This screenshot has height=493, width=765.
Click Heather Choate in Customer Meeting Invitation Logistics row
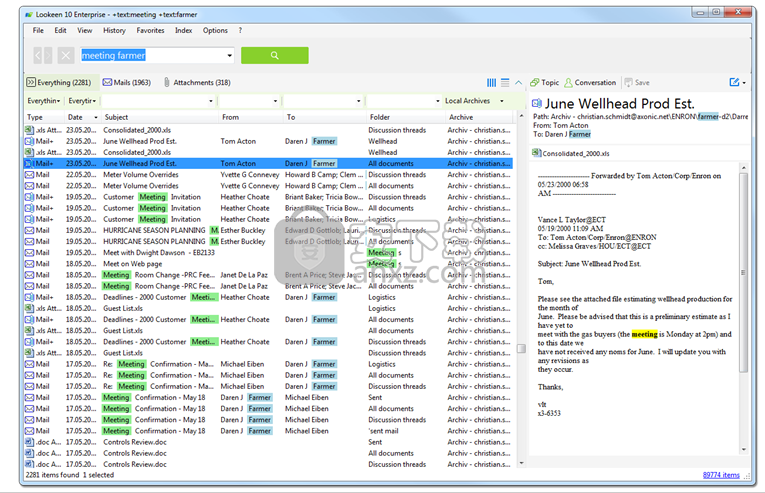click(x=245, y=220)
